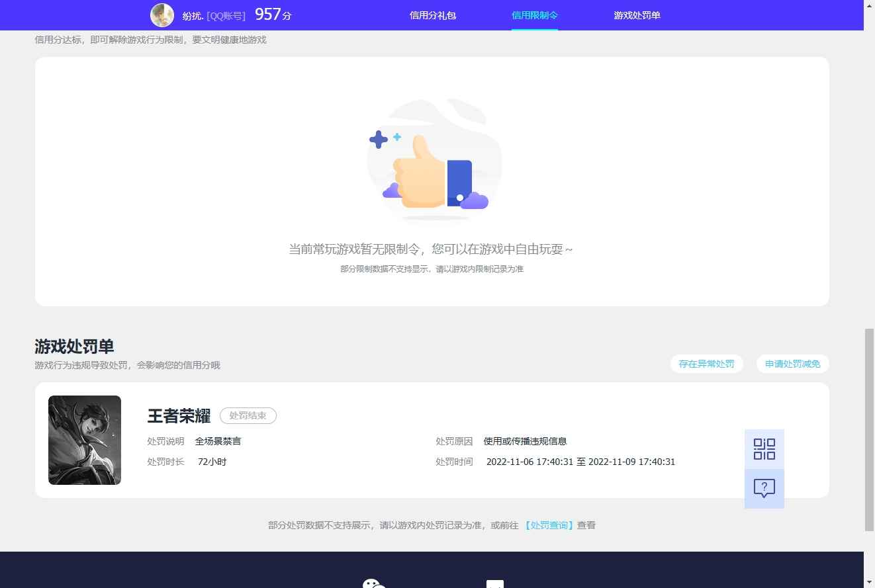This screenshot has height=588, width=875.
Task: Open the 【处罚查询】 link
Action: [549, 525]
